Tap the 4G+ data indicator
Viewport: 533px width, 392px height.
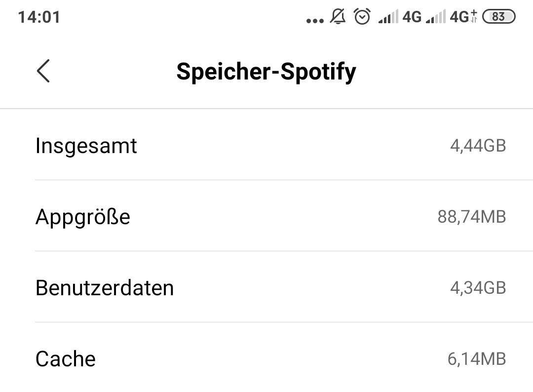463,17
